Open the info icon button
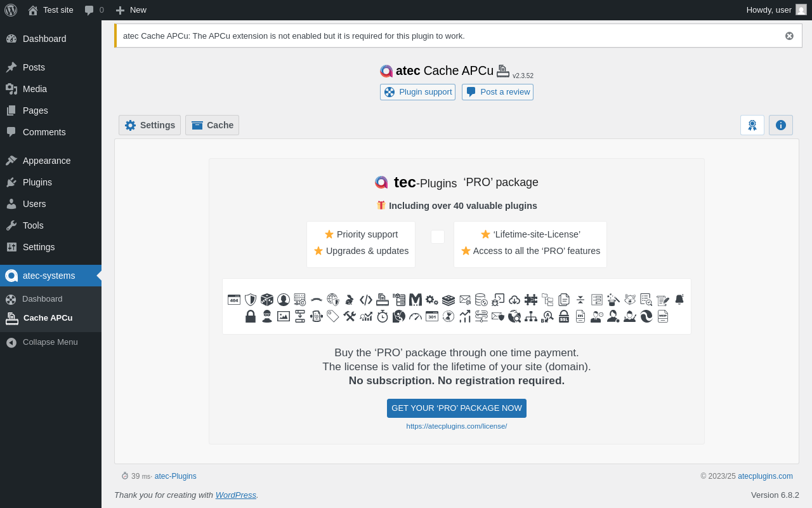 pos(781,125)
